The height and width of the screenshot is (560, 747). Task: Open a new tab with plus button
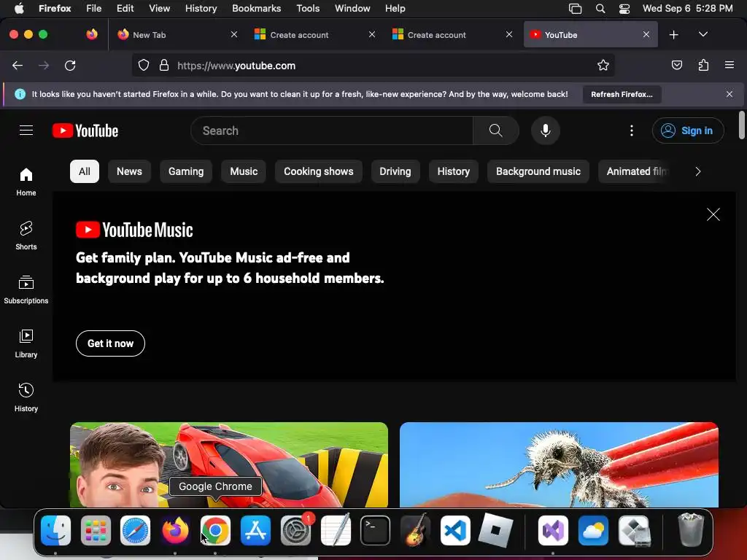pyautogui.click(x=673, y=35)
